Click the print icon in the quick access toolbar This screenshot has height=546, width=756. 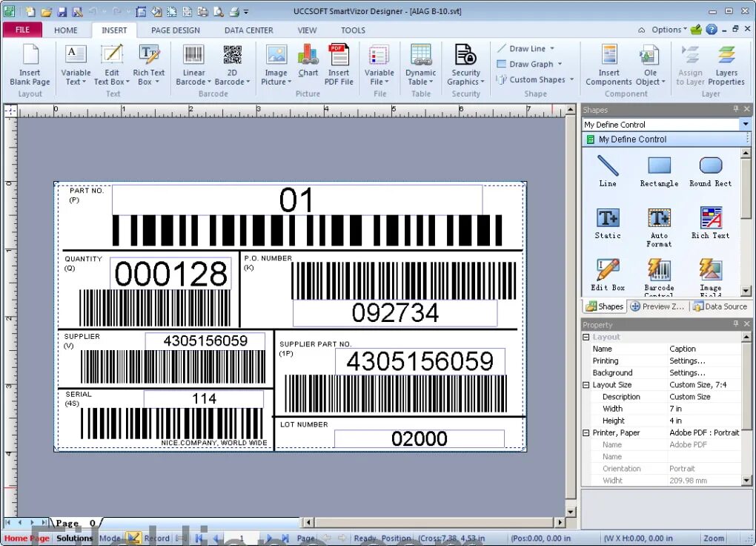pos(234,11)
